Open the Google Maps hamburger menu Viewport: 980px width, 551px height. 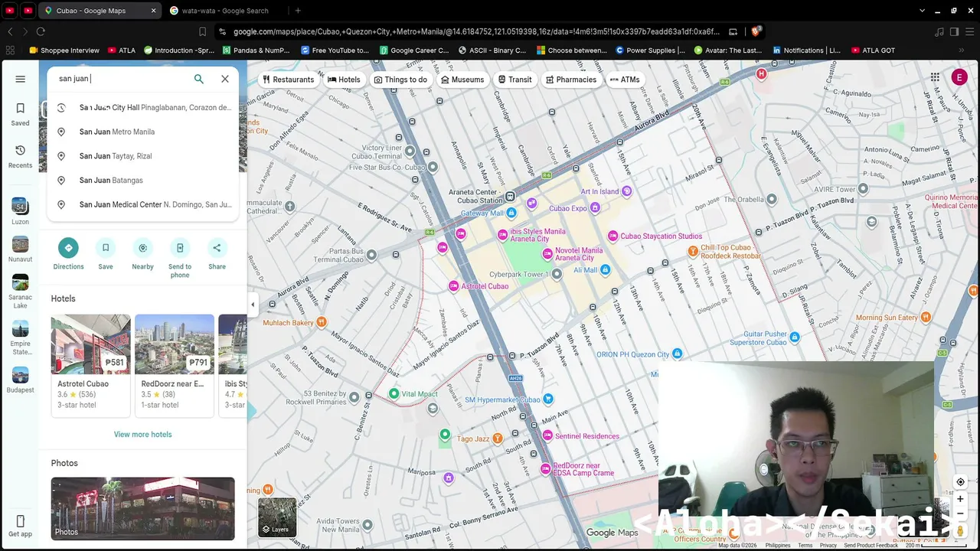point(21,79)
